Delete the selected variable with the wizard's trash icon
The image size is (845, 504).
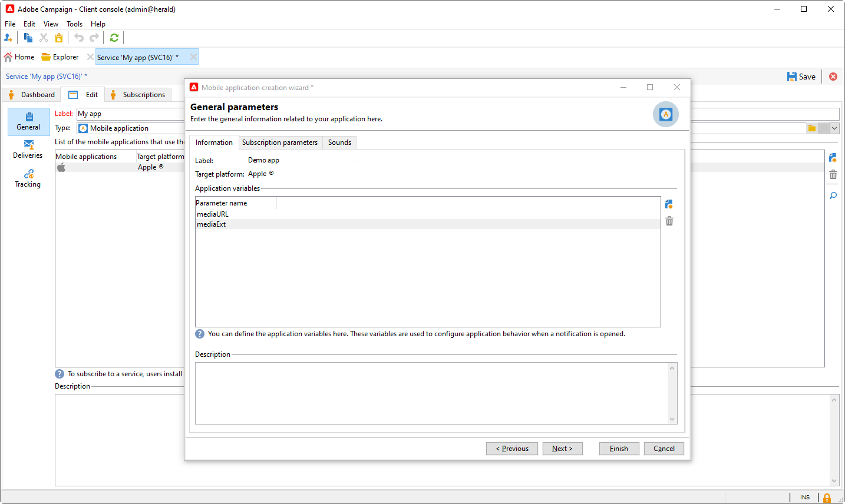point(669,221)
